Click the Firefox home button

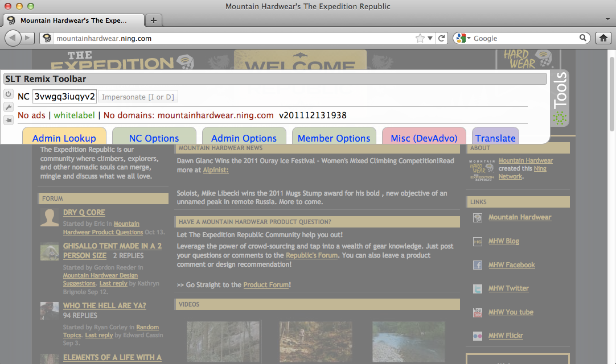[603, 38]
